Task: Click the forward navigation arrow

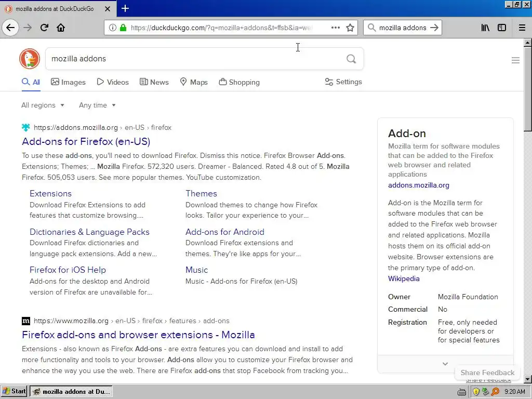Action: pyautogui.click(x=28, y=28)
